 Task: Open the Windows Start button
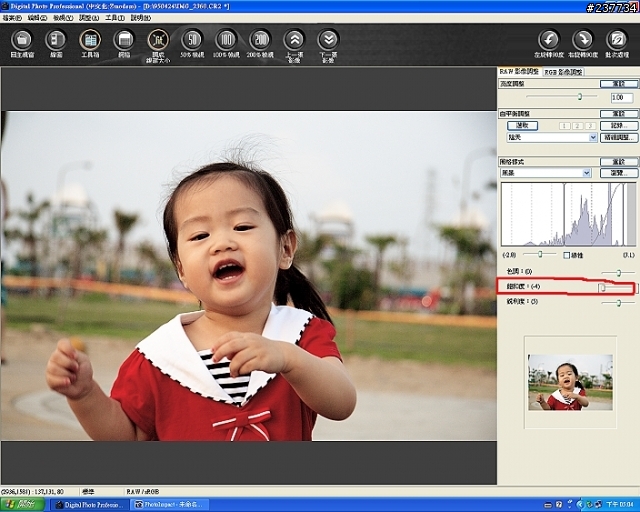click(22, 505)
